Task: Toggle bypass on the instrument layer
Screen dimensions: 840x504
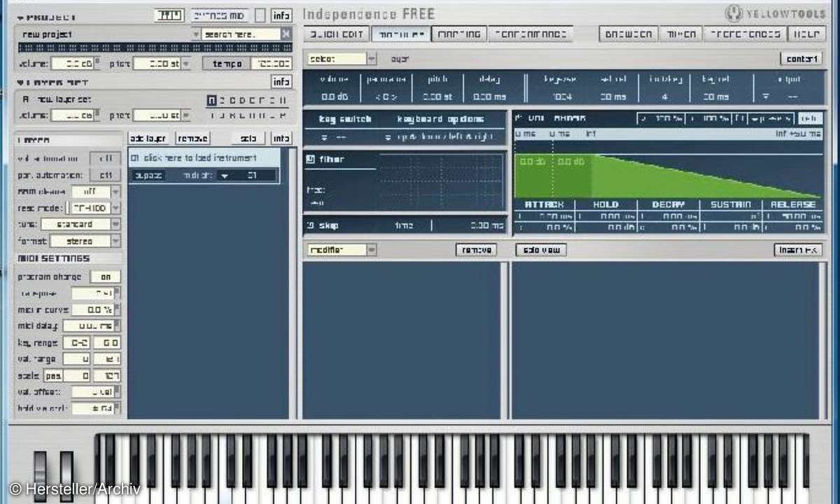Action: pyautogui.click(x=148, y=176)
